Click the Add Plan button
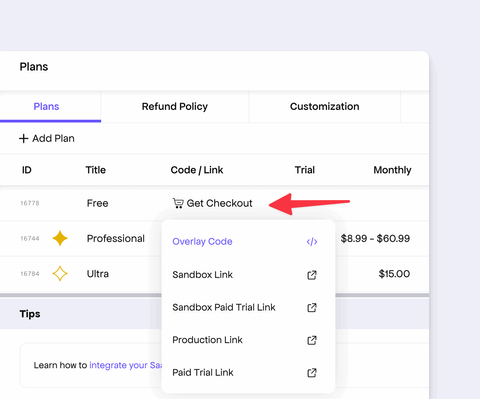Image resolution: width=480 pixels, height=399 pixels. [x=47, y=138]
